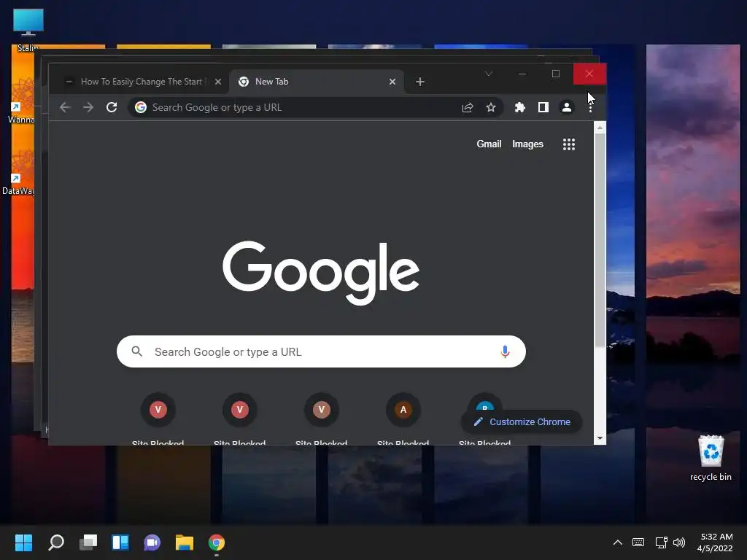The image size is (747, 560).
Task: Click the share this page icon
Action: pyautogui.click(x=468, y=108)
